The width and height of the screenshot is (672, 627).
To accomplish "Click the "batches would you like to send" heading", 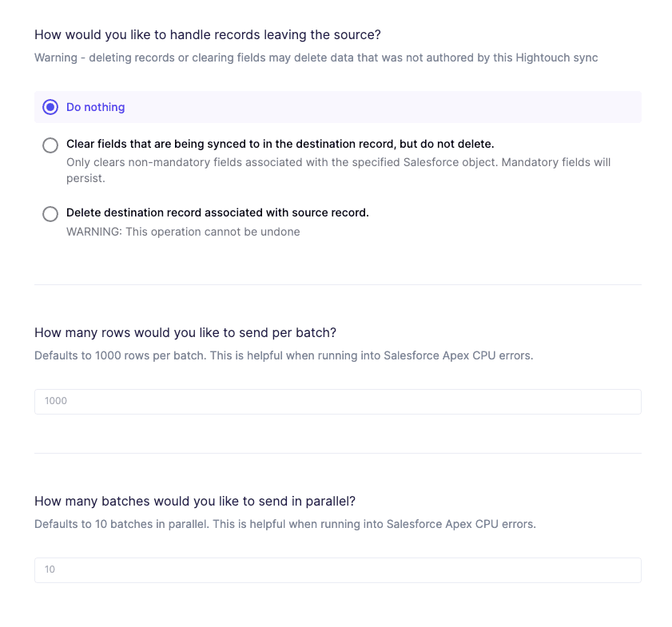I will click(195, 501).
